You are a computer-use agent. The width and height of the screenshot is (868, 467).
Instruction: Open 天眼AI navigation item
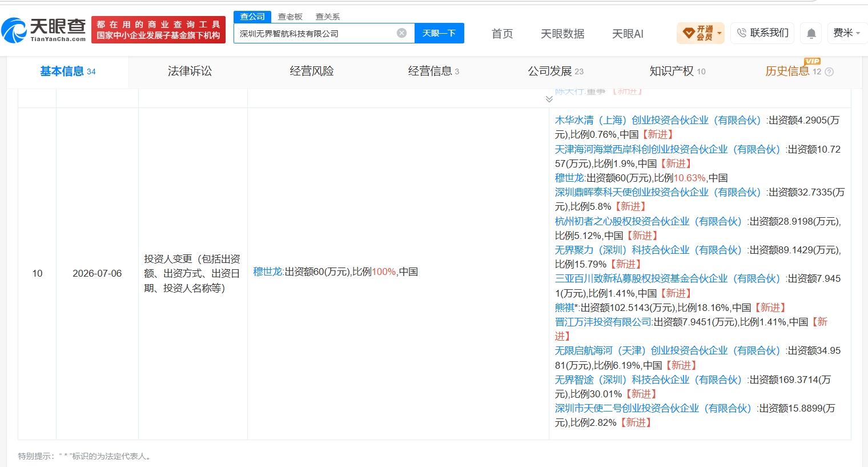(628, 34)
